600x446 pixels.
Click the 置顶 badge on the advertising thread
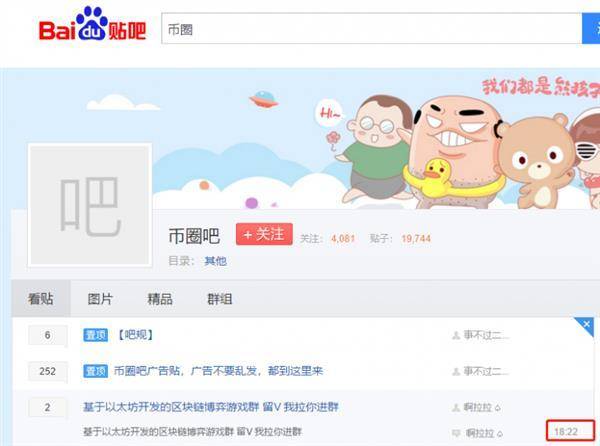click(x=96, y=371)
